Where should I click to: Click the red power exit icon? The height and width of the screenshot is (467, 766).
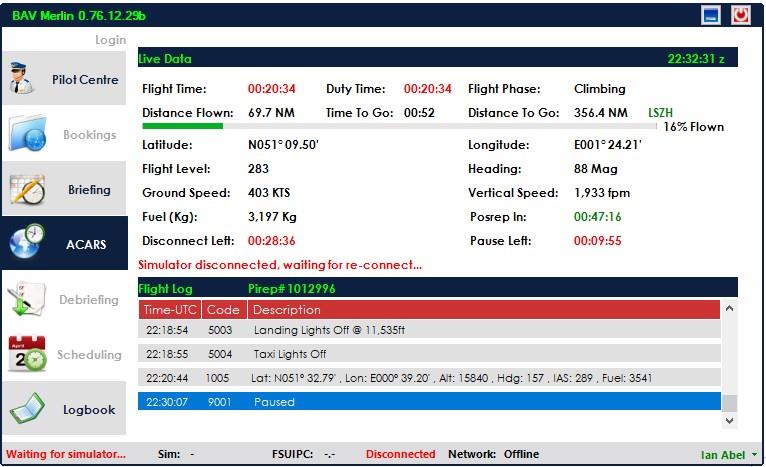click(741, 15)
